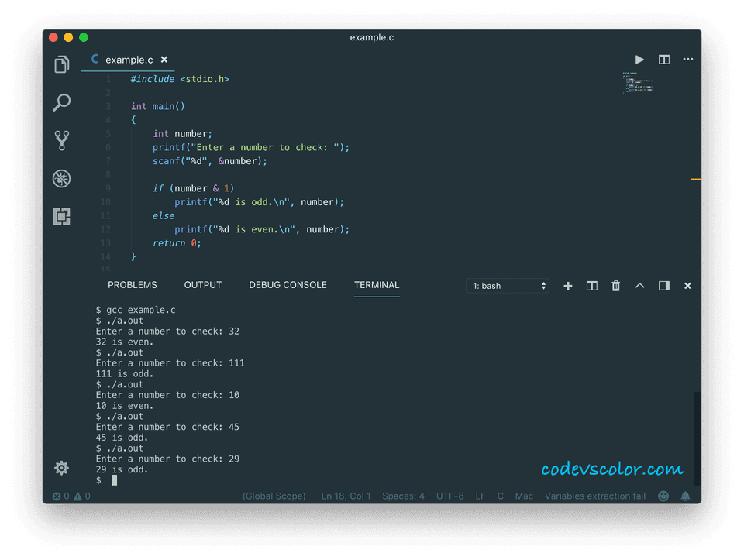Kill the terminal using the trash icon

tap(615, 286)
